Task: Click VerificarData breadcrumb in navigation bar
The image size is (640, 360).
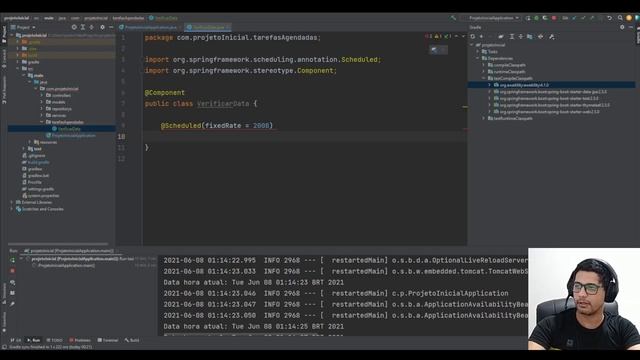Action: (164, 18)
